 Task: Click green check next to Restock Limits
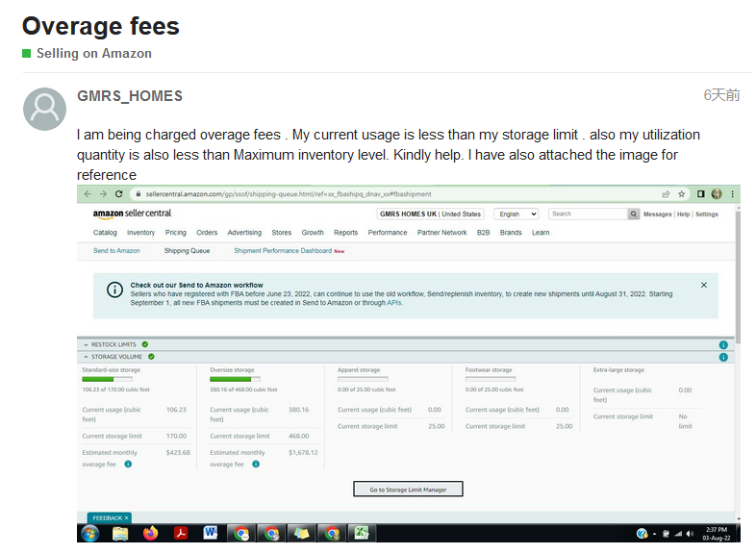tap(145, 344)
